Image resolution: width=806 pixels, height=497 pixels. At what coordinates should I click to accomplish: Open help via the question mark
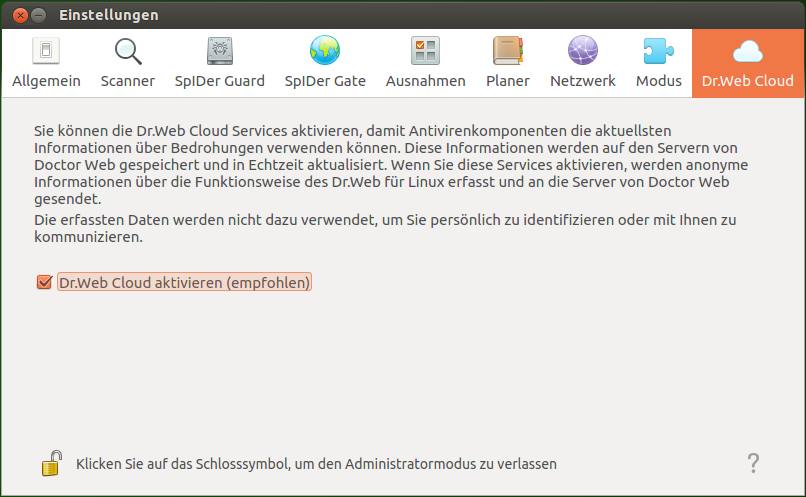pyautogui.click(x=753, y=463)
